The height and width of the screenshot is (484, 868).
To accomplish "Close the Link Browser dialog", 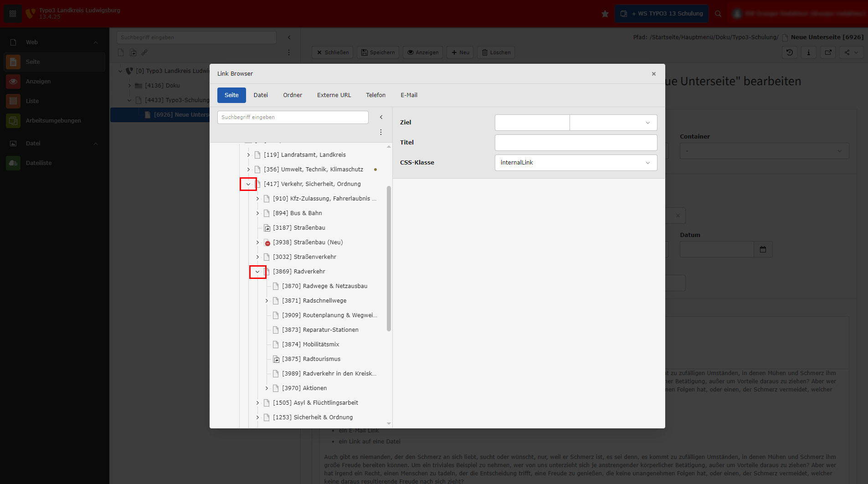I will [x=653, y=74].
